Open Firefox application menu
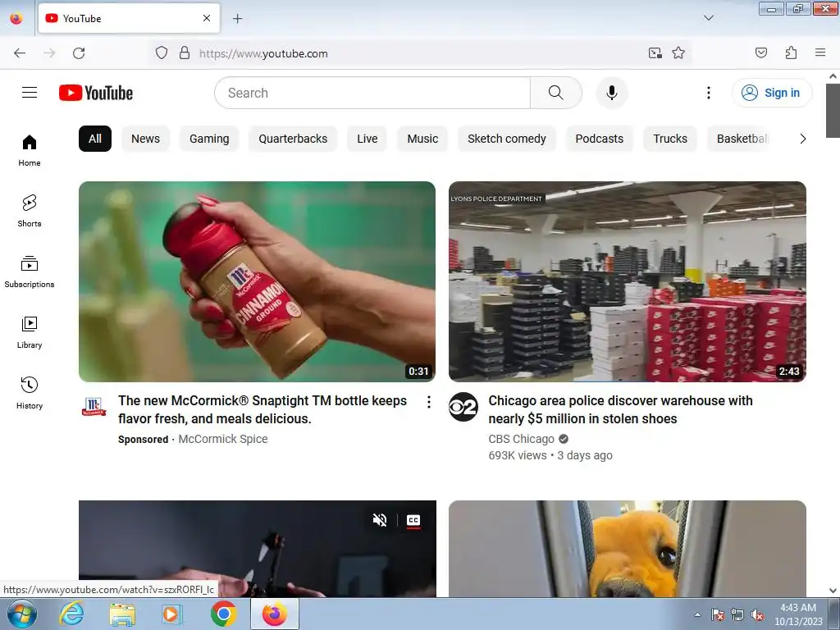This screenshot has height=630, width=840. (x=820, y=52)
